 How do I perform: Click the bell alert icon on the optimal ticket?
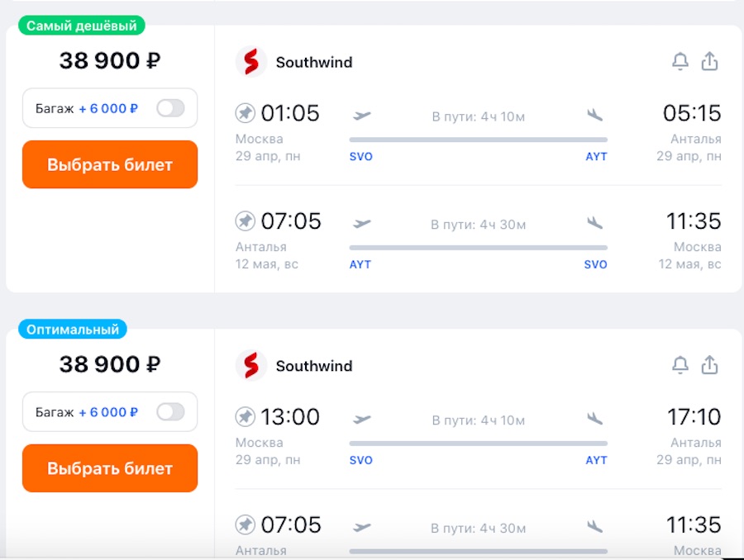[680, 365]
